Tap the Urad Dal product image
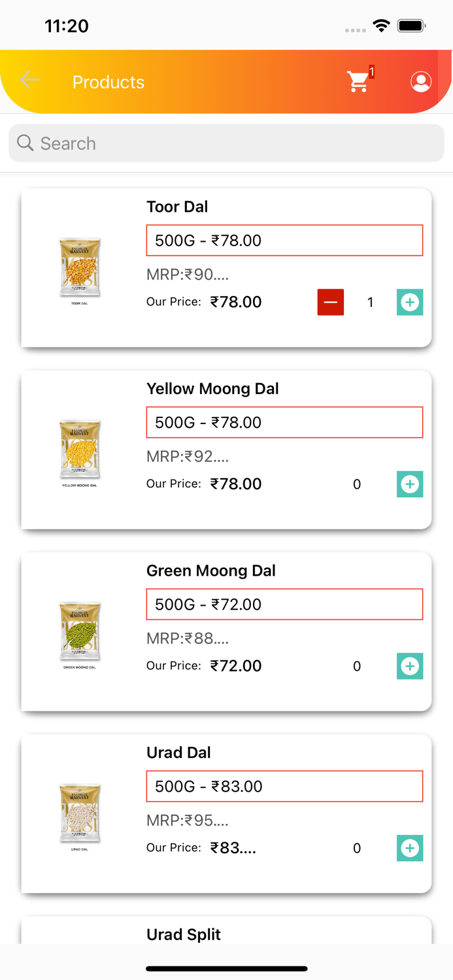The width and height of the screenshot is (453, 980). pos(80,815)
